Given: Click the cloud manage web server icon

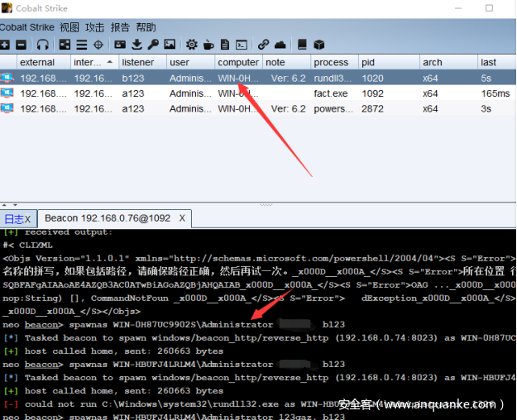Looking at the screenshot, I should (x=280, y=45).
